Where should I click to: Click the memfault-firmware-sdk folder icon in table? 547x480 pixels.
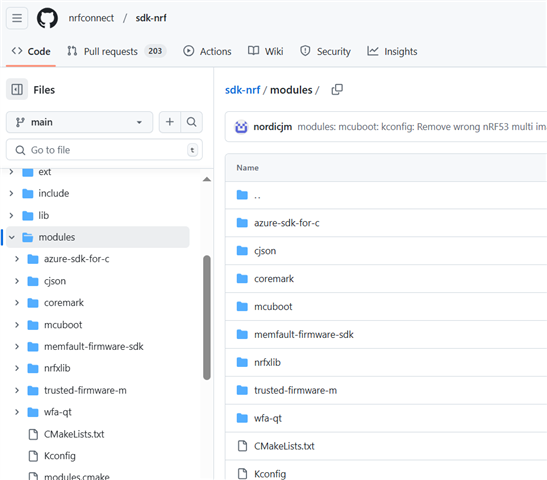click(242, 334)
